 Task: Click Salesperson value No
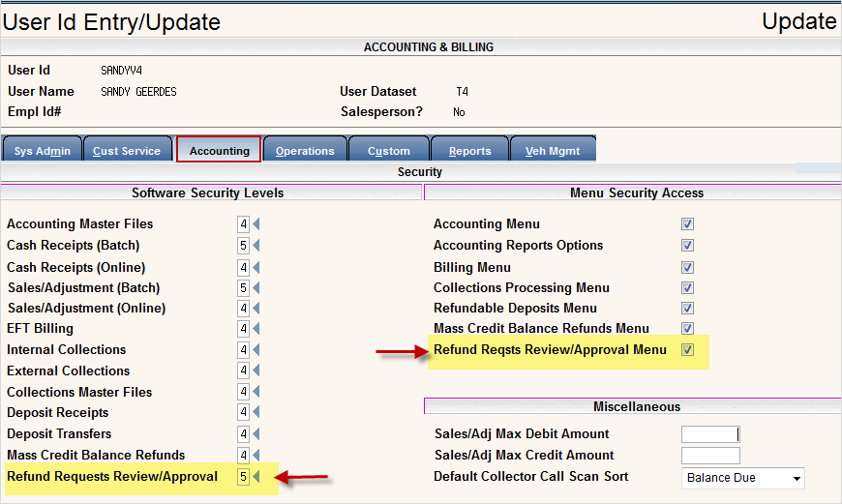tap(459, 112)
